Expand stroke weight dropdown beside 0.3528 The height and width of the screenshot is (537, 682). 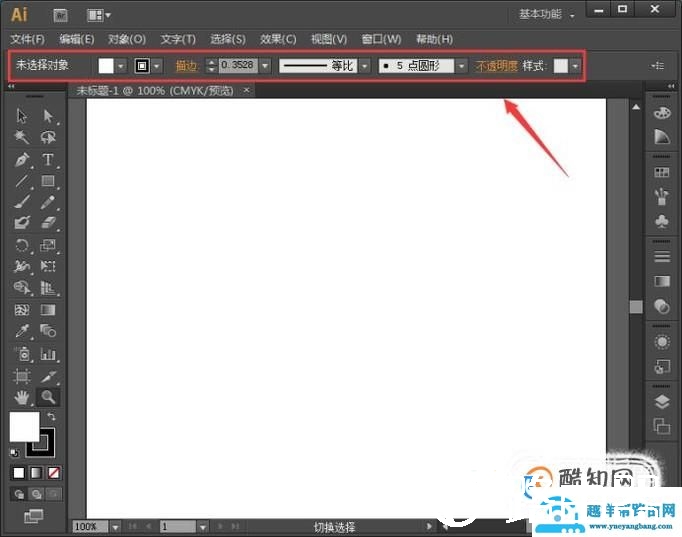tap(265, 66)
